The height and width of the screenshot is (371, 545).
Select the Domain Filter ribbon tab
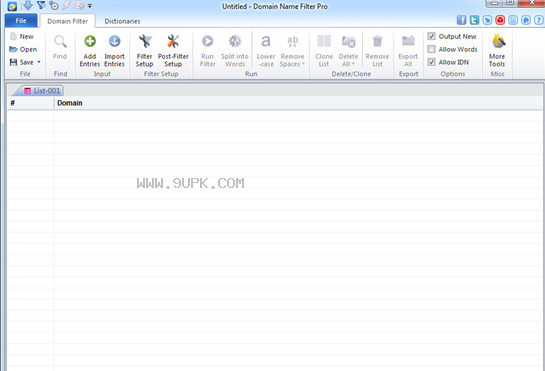pyautogui.click(x=67, y=21)
